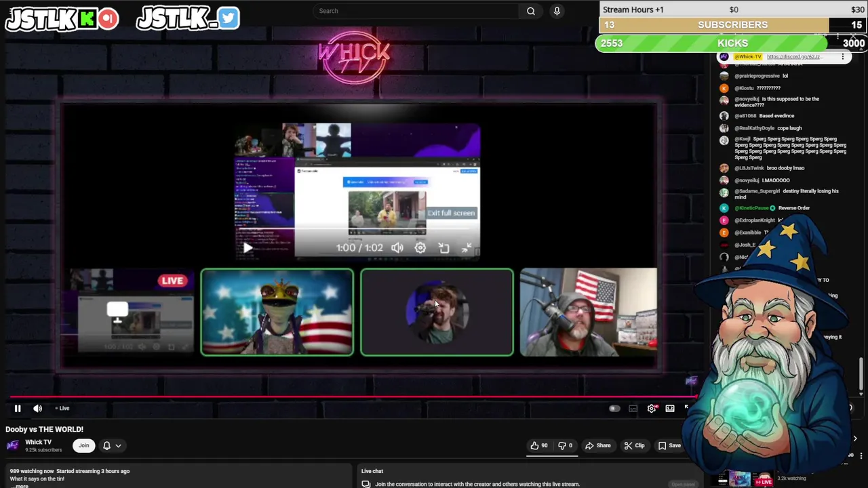
Task: Open the Whick TV channel avatar
Action: coord(12,445)
